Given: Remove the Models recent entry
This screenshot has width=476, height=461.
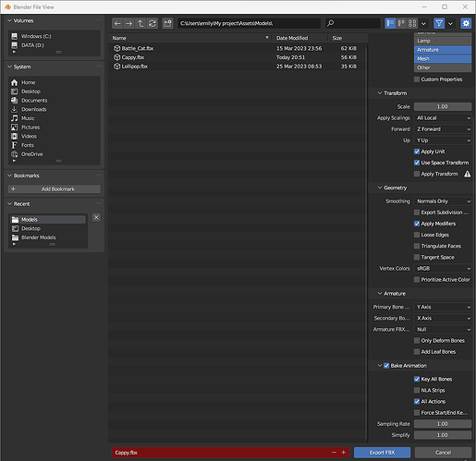Looking at the screenshot, I should [96, 217].
